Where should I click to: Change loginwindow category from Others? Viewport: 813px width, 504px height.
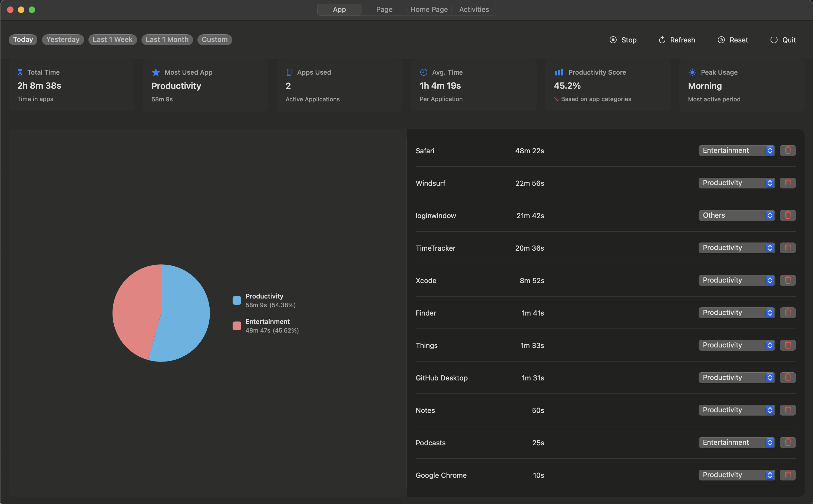point(737,215)
